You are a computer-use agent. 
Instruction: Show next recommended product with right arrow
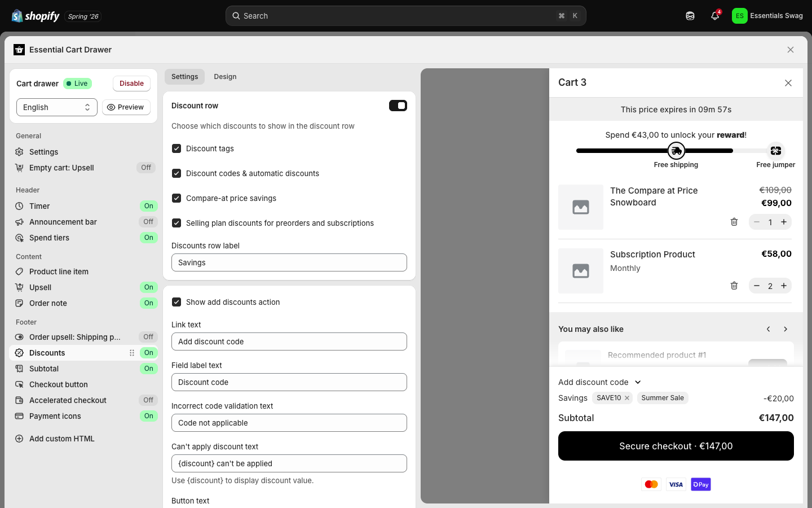[785, 329]
